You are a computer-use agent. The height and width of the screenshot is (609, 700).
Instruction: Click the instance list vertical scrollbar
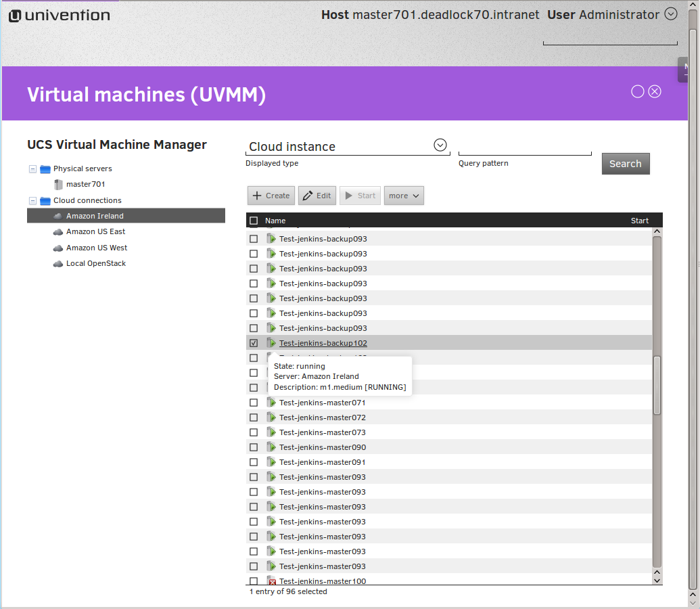tap(657, 384)
